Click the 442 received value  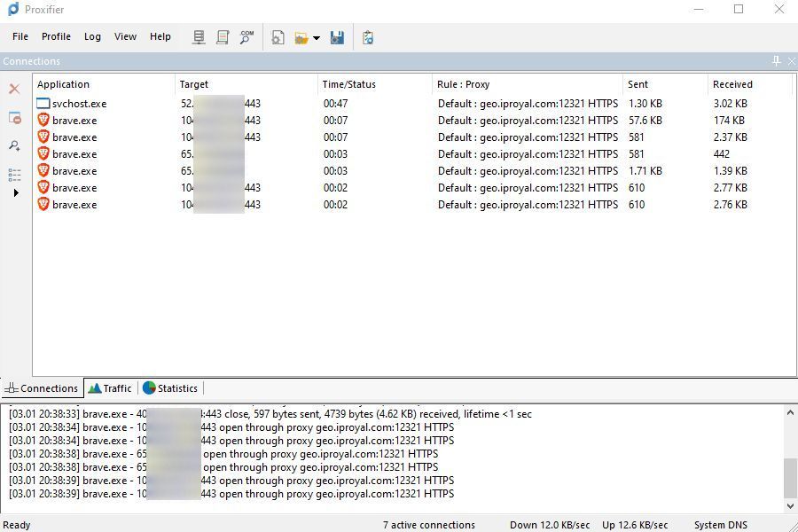tap(722, 154)
